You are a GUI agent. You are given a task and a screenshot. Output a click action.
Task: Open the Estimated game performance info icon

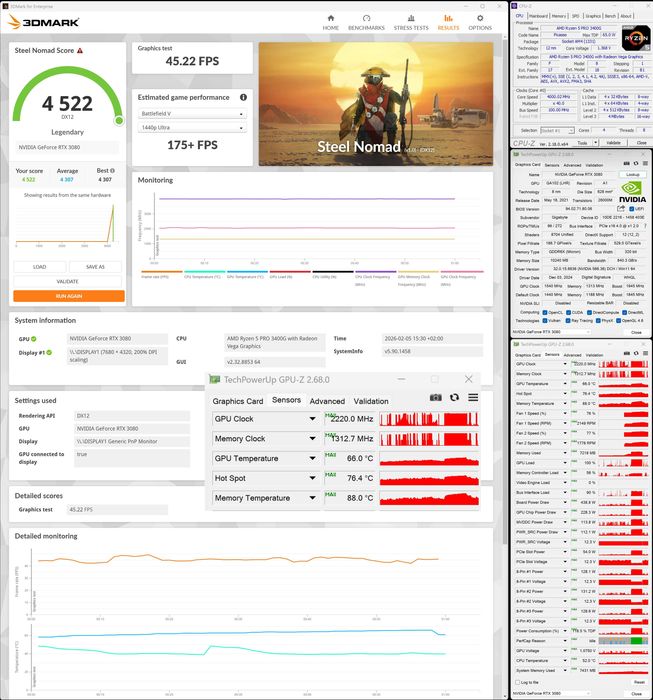pos(243,97)
